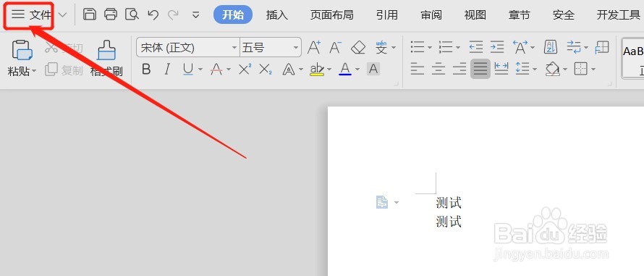Open the 宋体 (正文) font name box
The image size is (644, 276).
click(188, 48)
